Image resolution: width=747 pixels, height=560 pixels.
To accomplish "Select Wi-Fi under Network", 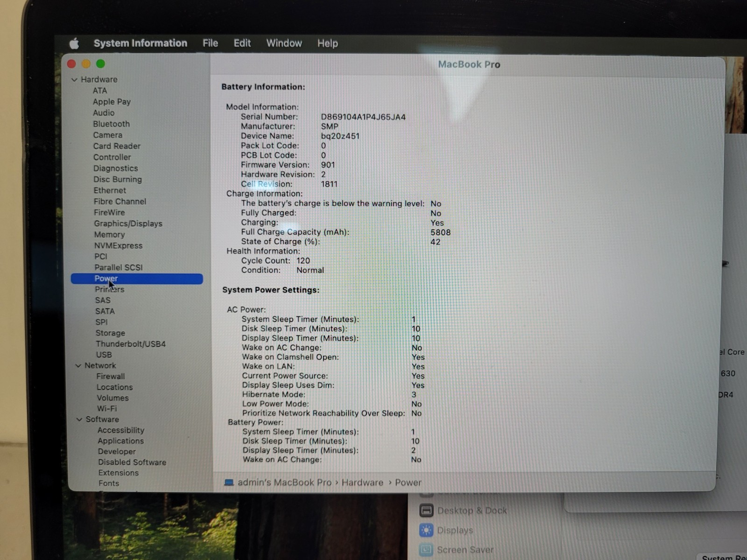I will pyautogui.click(x=107, y=409).
